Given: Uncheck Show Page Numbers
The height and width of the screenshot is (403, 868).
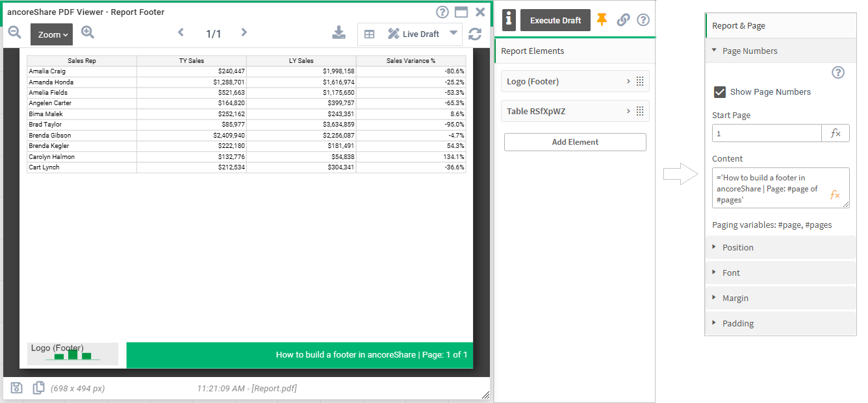Looking at the screenshot, I should (x=720, y=92).
